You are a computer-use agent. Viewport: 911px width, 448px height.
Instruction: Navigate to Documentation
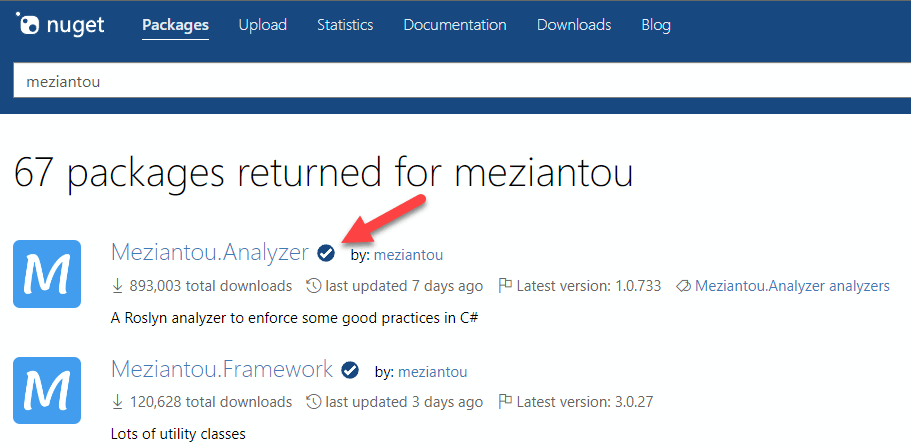pyautogui.click(x=455, y=25)
